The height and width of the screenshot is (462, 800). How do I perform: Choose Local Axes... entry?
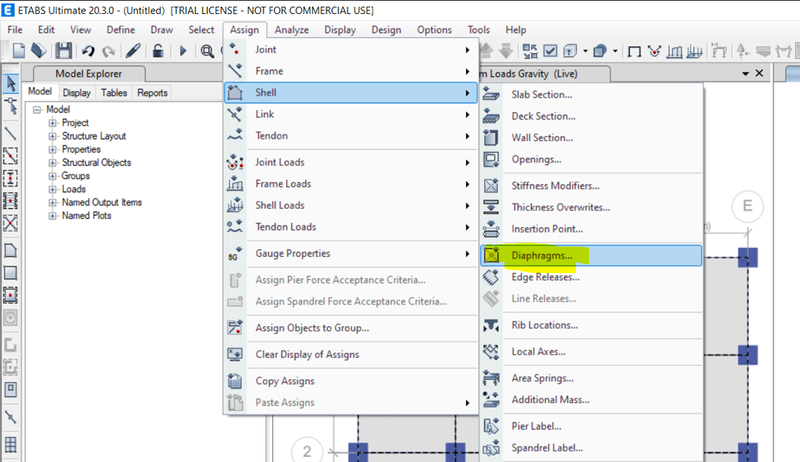(x=591, y=351)
